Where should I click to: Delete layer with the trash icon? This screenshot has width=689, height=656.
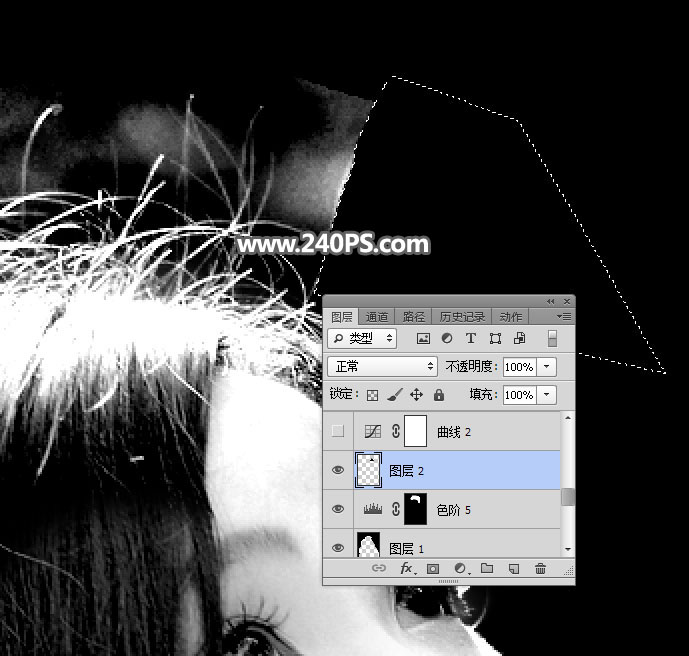pyautogui.click(x=540, y=568)
